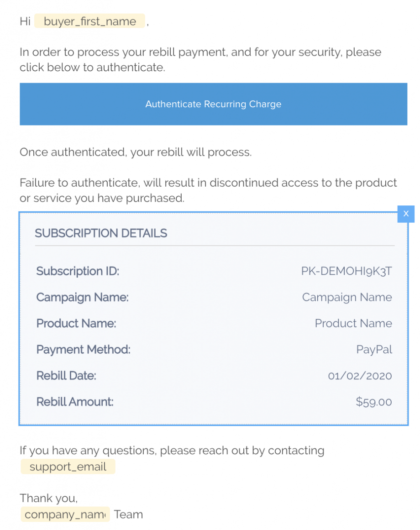Select the PK-DEMOHI9K3T subscription ID value
The width and height of the screenshot is (420, 530).
[x=346, y=271]
